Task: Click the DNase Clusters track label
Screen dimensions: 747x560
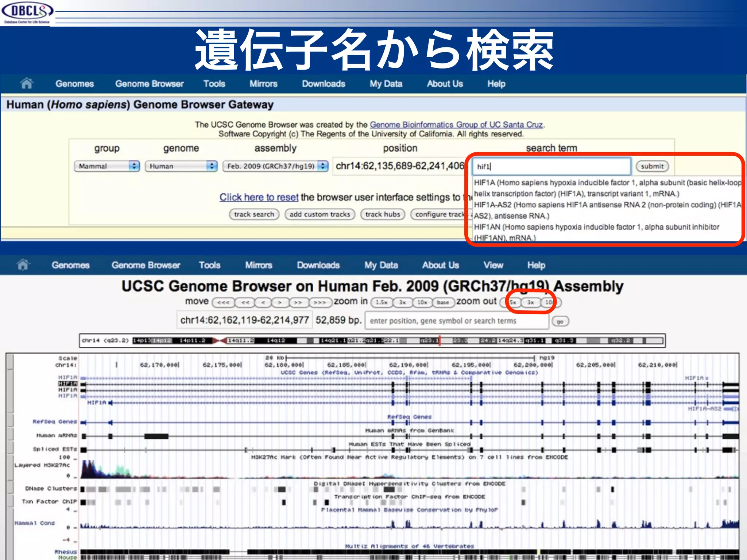Action: pyautogui.click(x=51, y=489)
